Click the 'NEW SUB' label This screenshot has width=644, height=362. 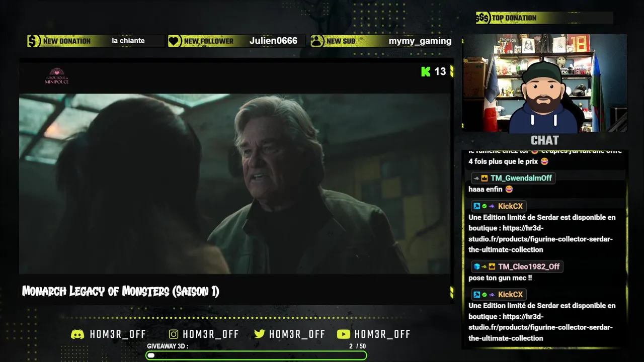point(341,41)
